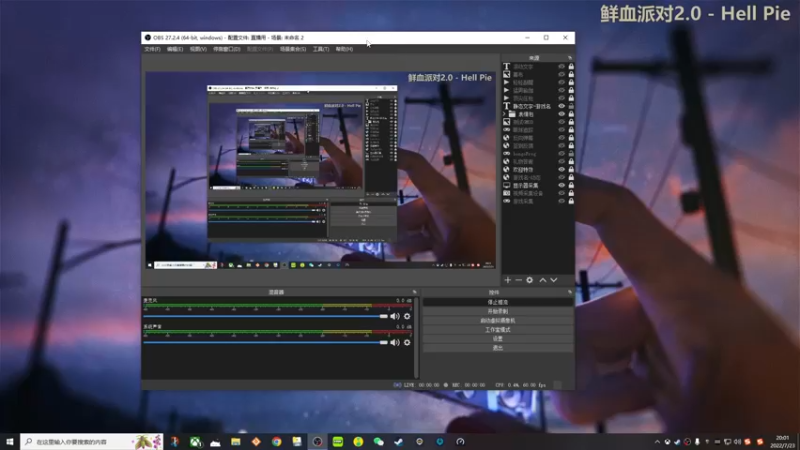Select the 欢迎特效 source row
Image resolution: width=800 pixels, height=450 pixels.
click(x=538, y=169)
